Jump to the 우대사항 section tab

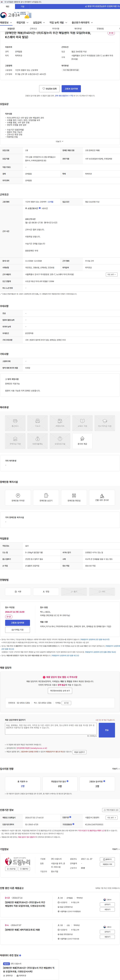56,28
